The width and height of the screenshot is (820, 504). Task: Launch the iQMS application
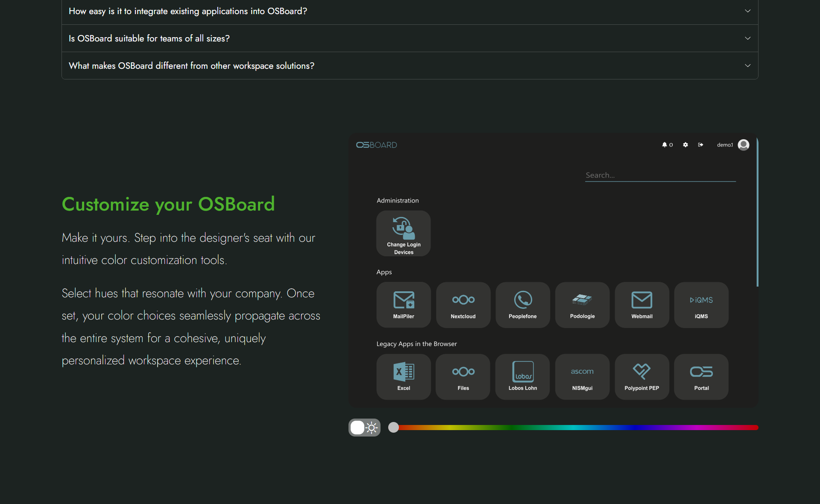click(x=701, y=304)
